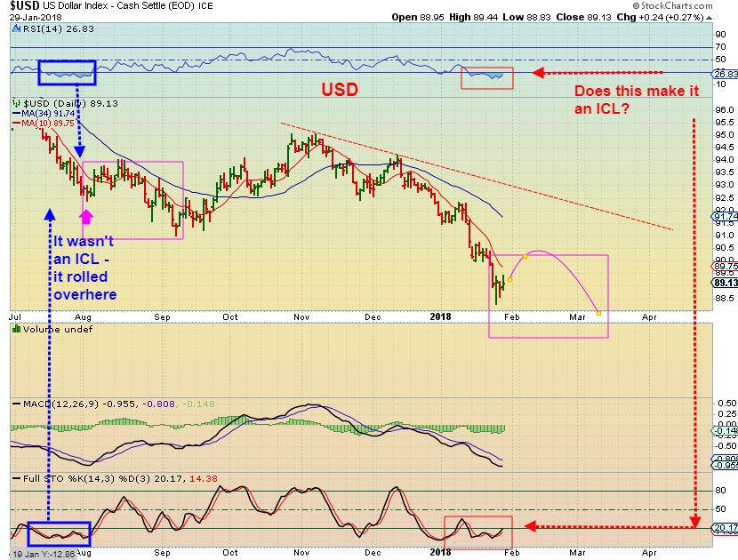Click the '19 Jan Y:-12.86' cursor readout
The height and width of the screenshot is (560, 738).
point(43,554)
